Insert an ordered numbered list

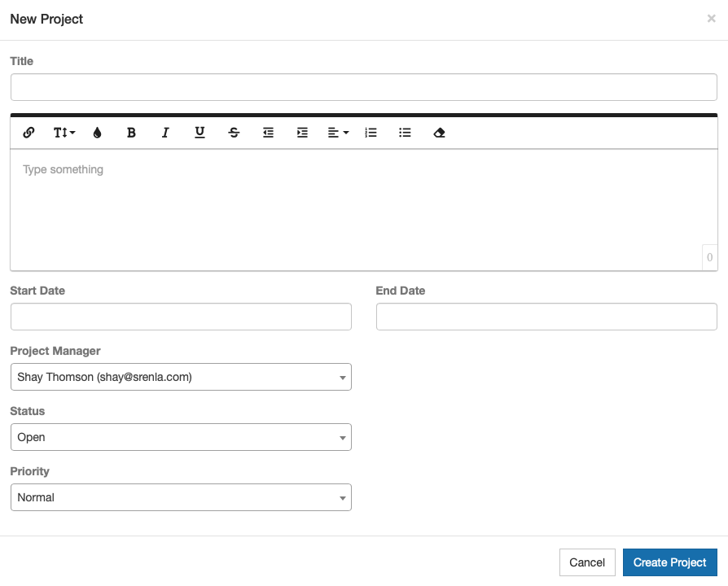371,133
